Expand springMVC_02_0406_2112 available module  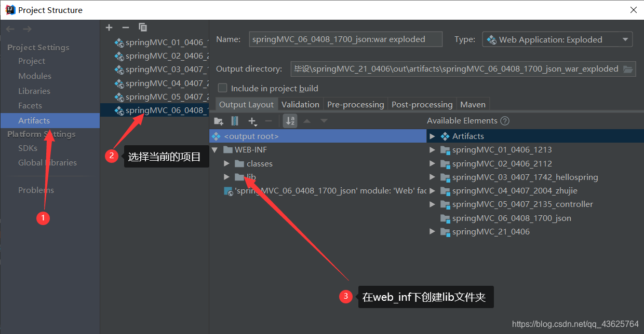pos(432,163)
